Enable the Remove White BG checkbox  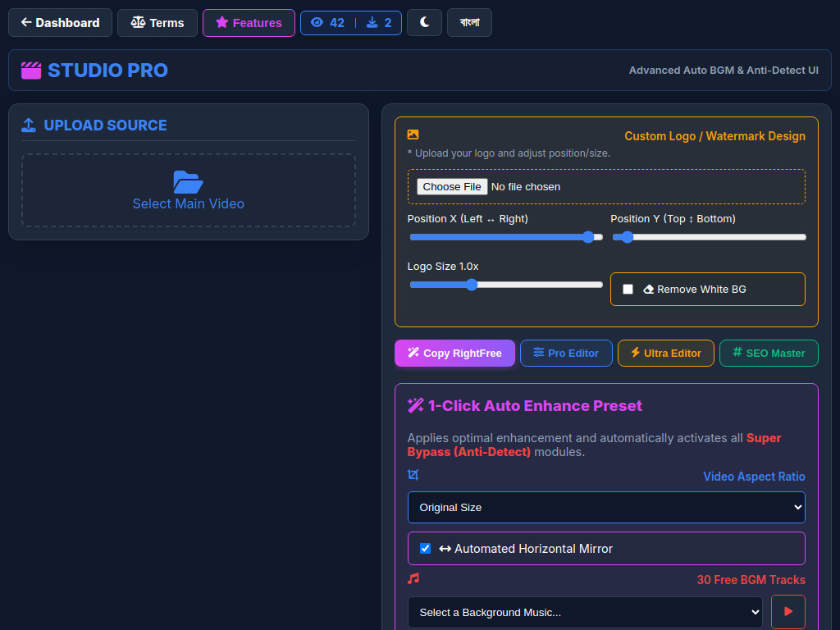(628, 290)
